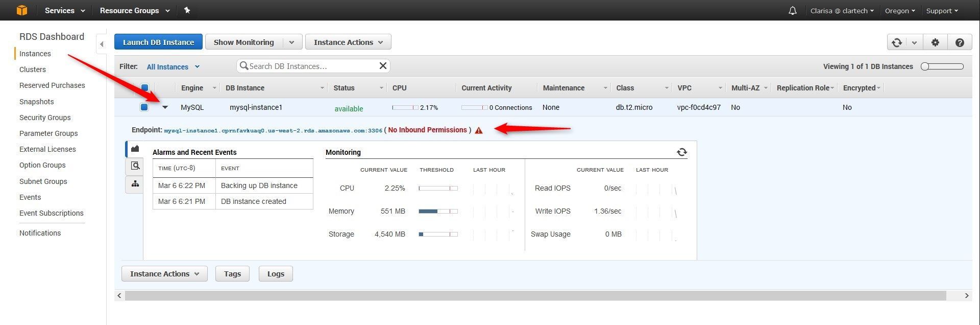Open the help question mark icon

[960, 42]
